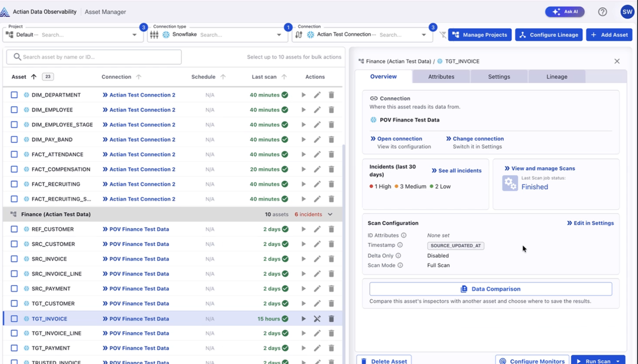
Task: Show info for ID Attributes
Action: pyautogui.click(x=403, y=235)
